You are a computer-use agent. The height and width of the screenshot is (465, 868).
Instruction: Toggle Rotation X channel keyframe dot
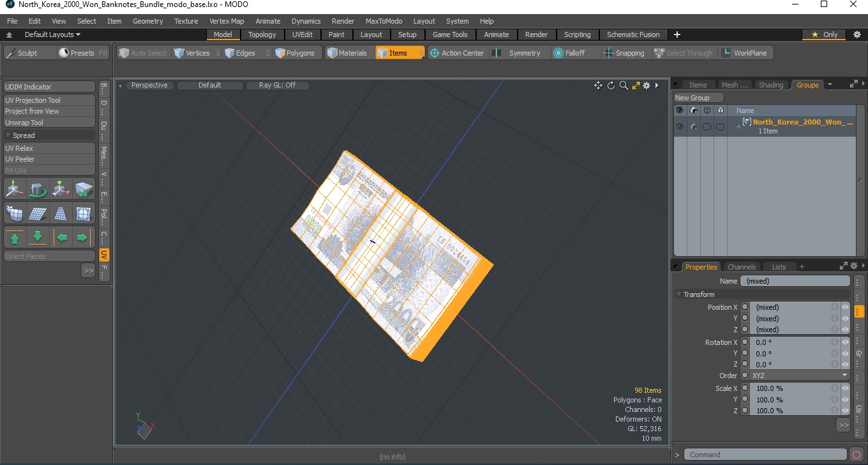(745, 342)
